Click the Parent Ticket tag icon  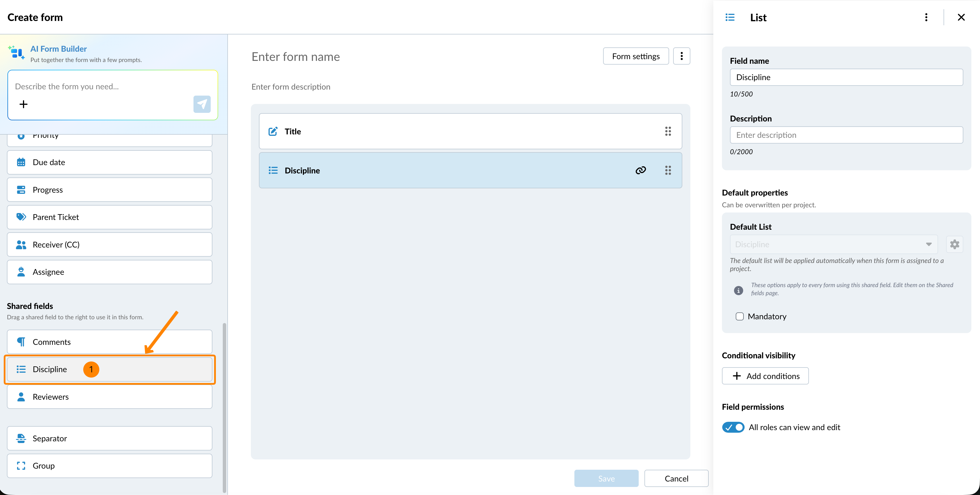pyautogui.click(x=21, y=217)
